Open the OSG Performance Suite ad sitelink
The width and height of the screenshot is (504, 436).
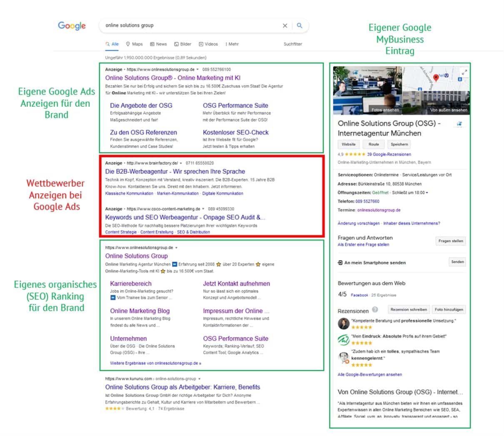click(x=235, y=105)
